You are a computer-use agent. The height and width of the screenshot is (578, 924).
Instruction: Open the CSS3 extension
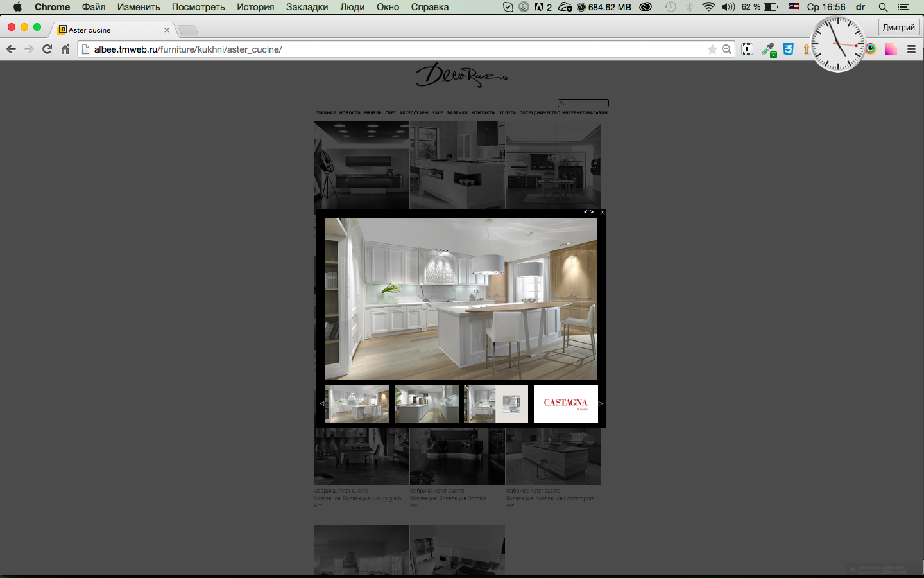pyautogui.click(x=789, y=49)
